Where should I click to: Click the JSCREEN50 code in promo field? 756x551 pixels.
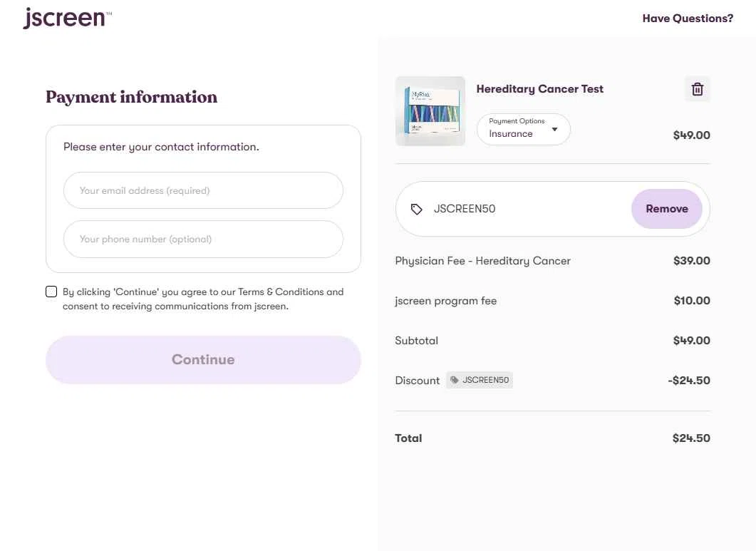click(465, 209)
